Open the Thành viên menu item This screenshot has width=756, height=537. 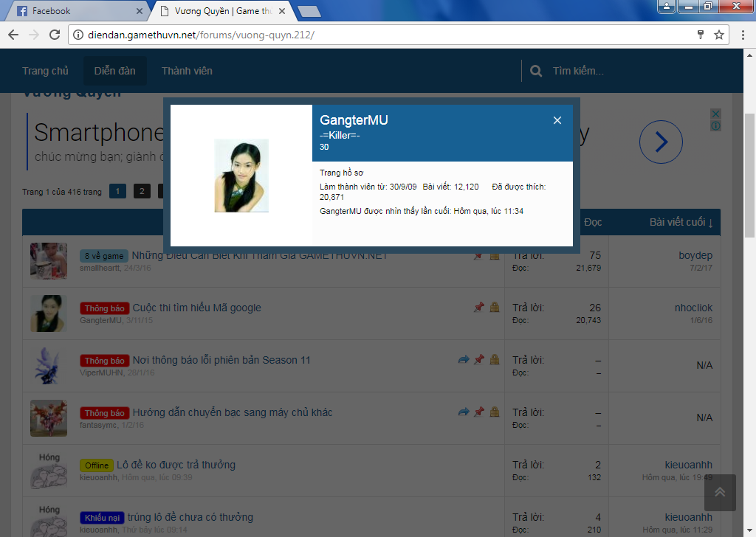tap(187, 71)
